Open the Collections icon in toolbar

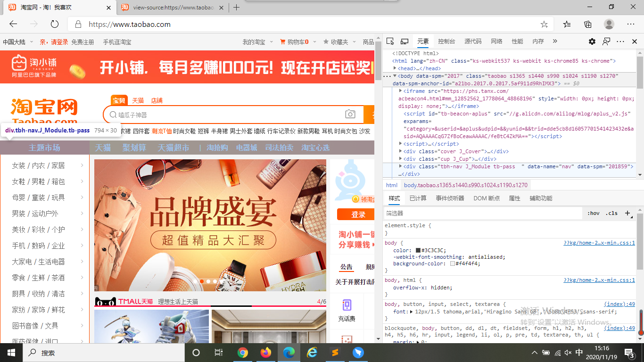588,24
